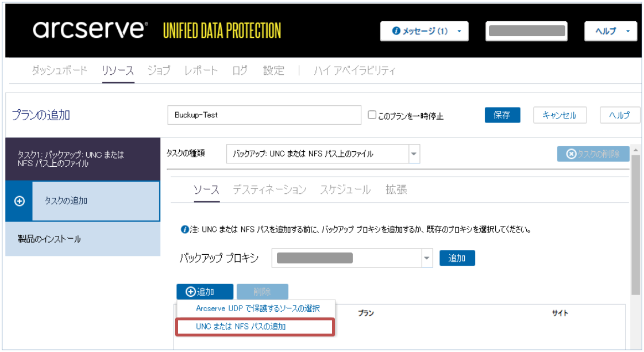Click the 追加 button with the plus icon
The height and width of the screenshot is (352, 644).
coord(205,292)
